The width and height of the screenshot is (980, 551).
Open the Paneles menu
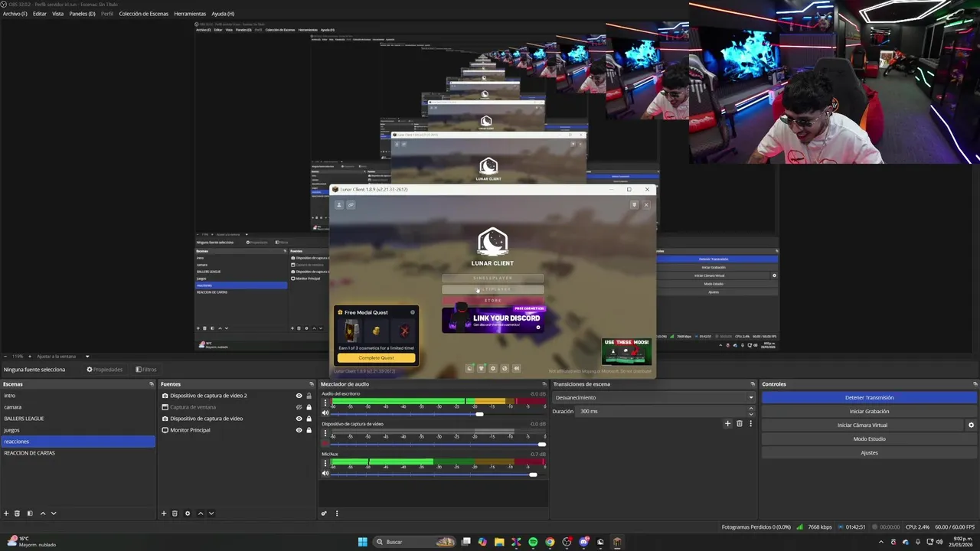(x=82, y=14)
